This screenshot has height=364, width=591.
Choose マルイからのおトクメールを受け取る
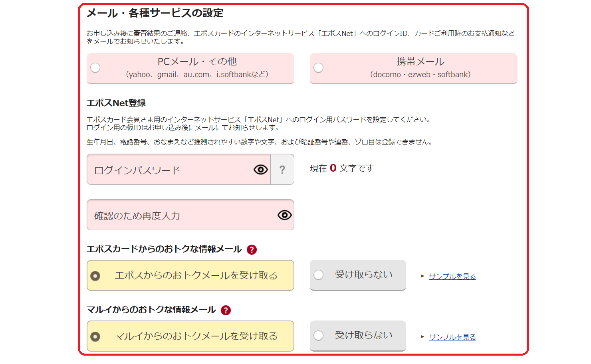190,336
